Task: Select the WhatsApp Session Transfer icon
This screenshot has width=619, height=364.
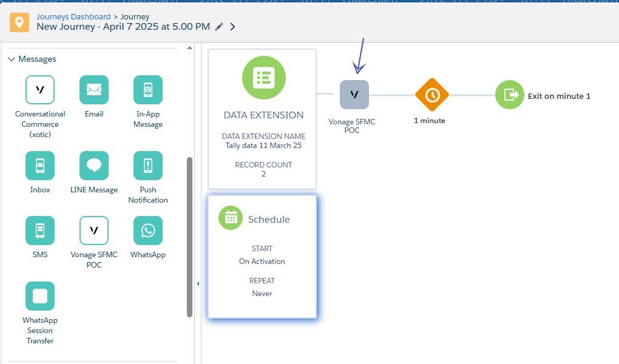Action: tap(40, 295)
